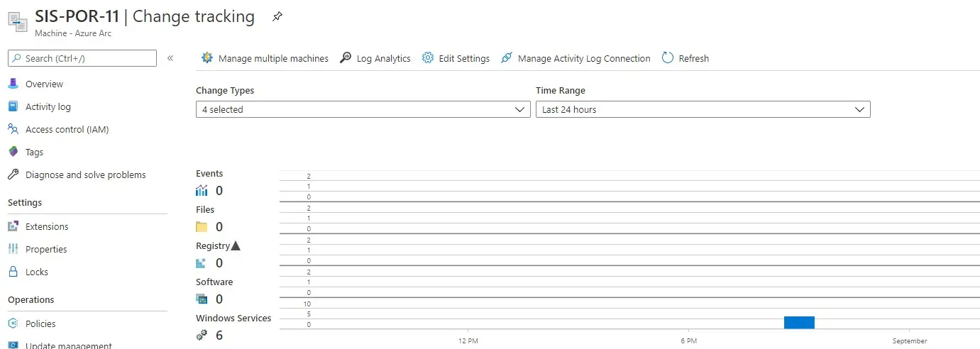Click the pin icon beside Change tracking title
This screenshot has width=980, height=349.
pos(277,18)
